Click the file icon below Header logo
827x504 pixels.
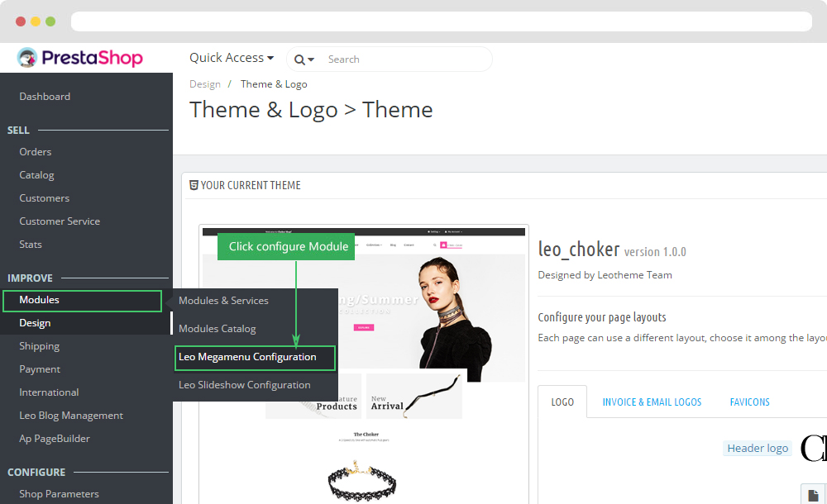pos(813,495)
